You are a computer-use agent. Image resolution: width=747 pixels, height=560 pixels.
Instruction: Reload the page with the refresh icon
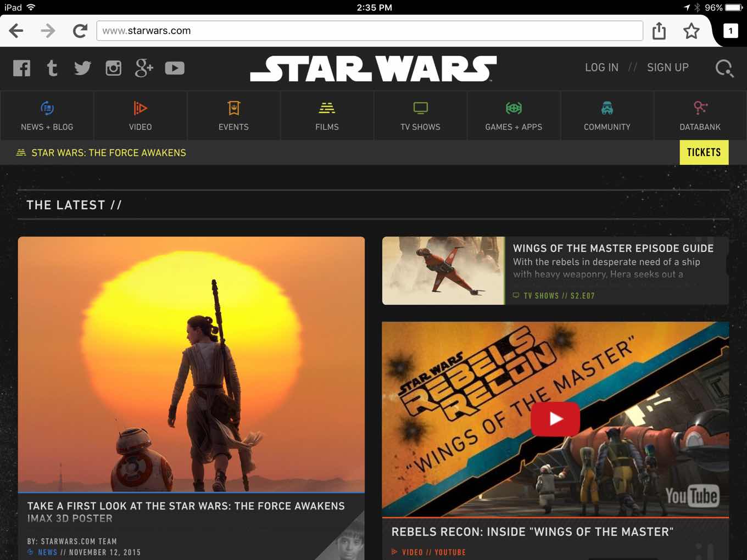click(x=80, y=31)
